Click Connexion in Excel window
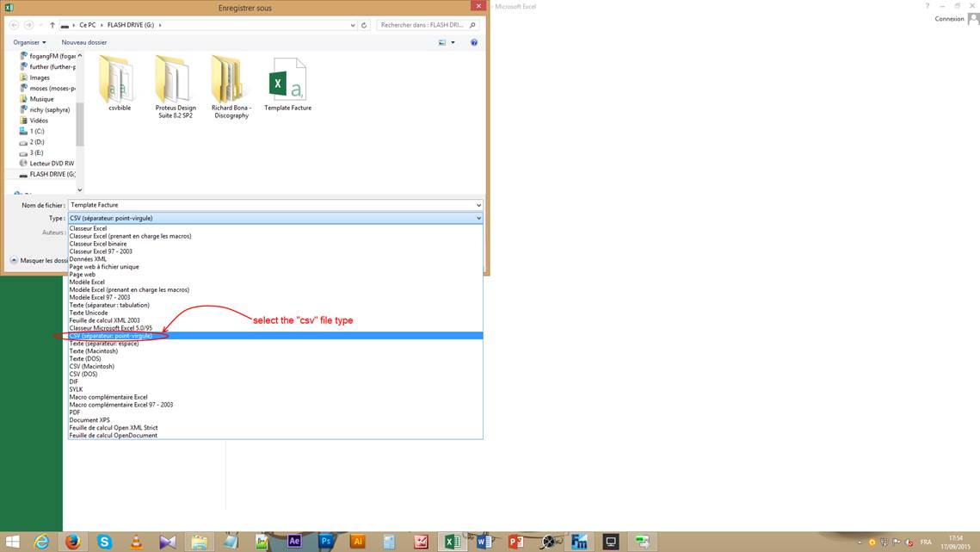 pyautogui.click(x=949, y=19)
